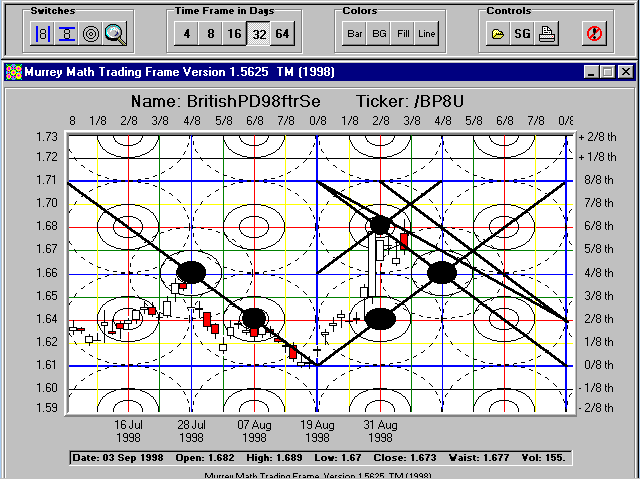Screen dimensions: 640x480
Task: Minimize the Murrey Math Trading Frame window
Action: point(592,72)
